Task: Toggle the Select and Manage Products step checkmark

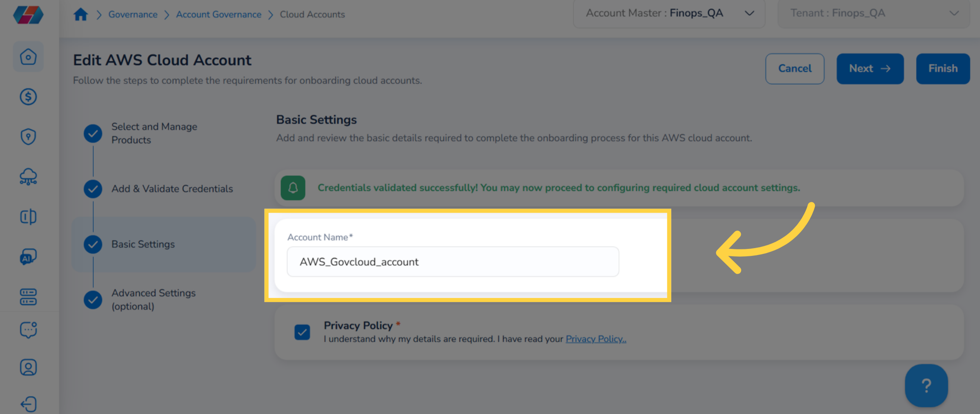Action: tap(93, 133)
